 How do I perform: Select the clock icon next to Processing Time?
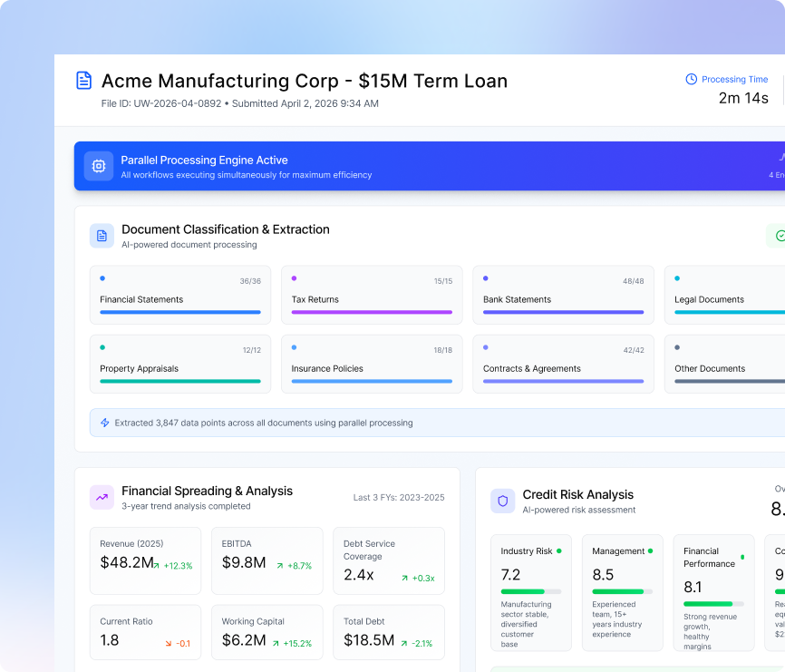[690, 79]
